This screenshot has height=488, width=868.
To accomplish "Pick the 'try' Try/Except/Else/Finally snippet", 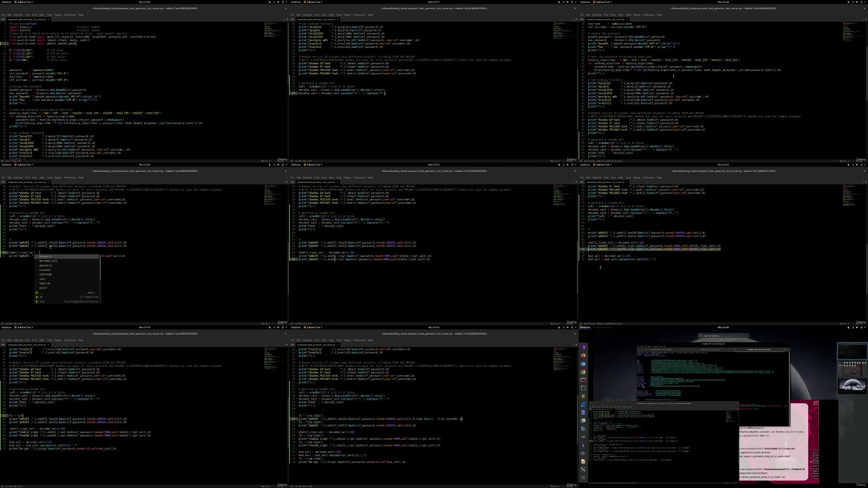I will coord(67,302).
